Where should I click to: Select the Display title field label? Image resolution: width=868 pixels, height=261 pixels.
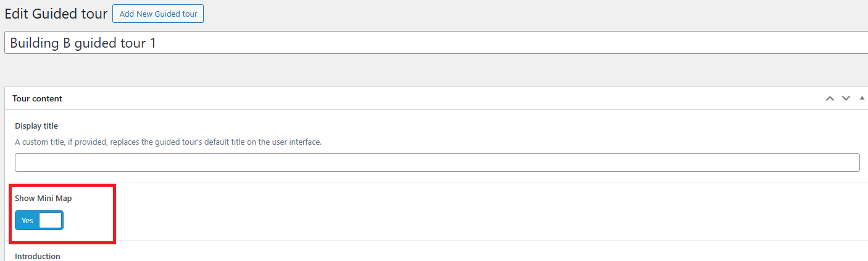point(36,126)
